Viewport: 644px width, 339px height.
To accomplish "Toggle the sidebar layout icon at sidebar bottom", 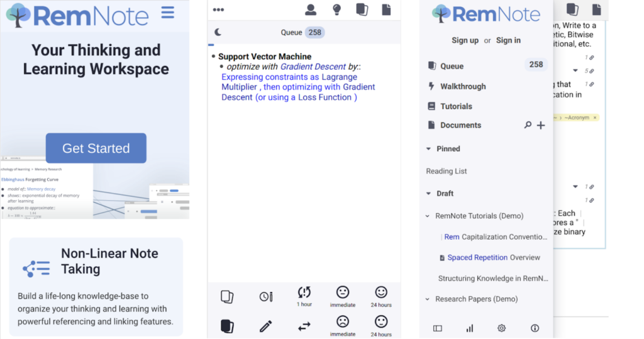I will coord(438,328).
